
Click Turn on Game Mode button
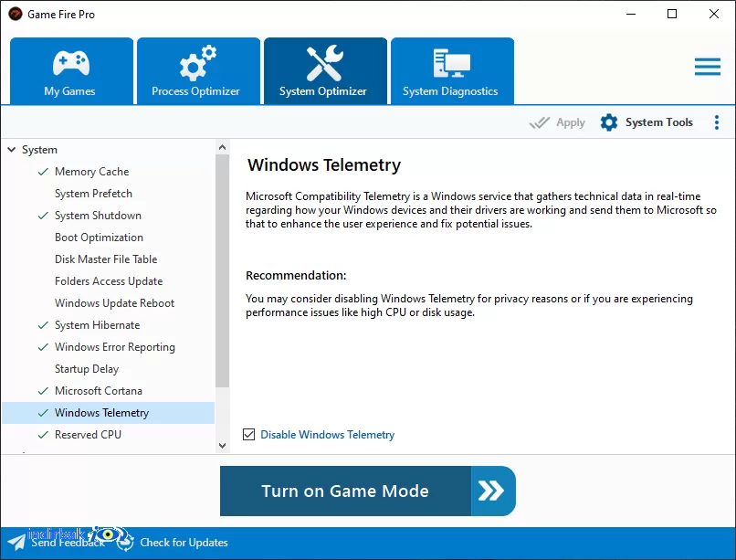(x=367, y=491)
